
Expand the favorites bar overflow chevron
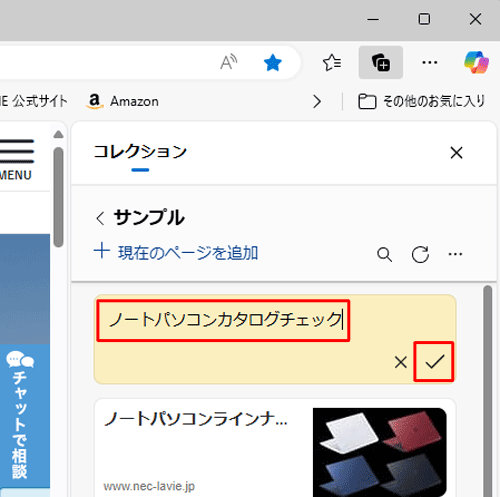coord(317,101)
